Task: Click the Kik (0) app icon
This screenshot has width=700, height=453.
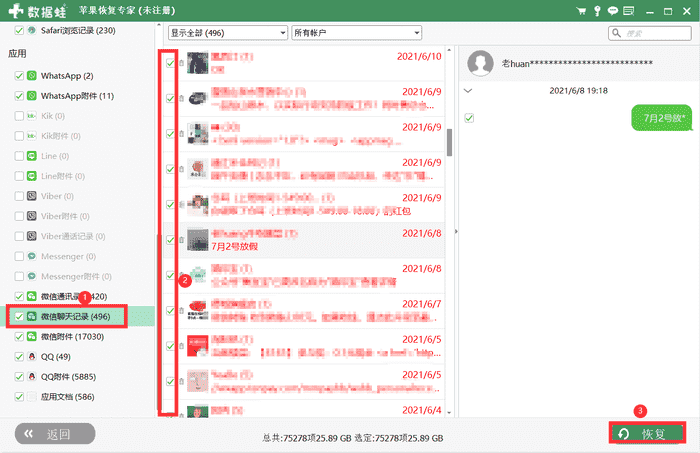Action: (x=32, y=116)
